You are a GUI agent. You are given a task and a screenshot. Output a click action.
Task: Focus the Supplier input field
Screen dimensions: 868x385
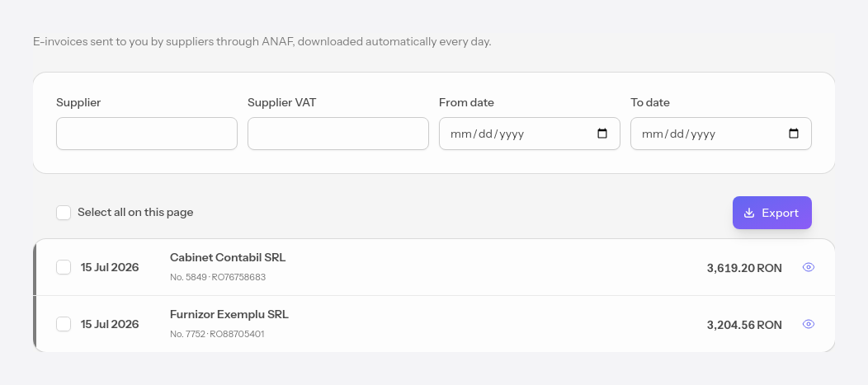coord(147,134)
